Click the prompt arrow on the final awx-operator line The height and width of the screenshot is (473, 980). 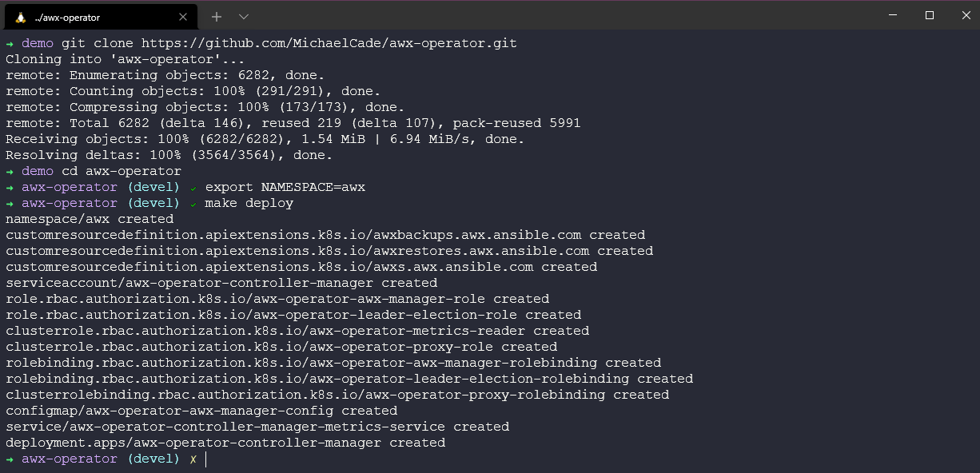tap(9, 459)
